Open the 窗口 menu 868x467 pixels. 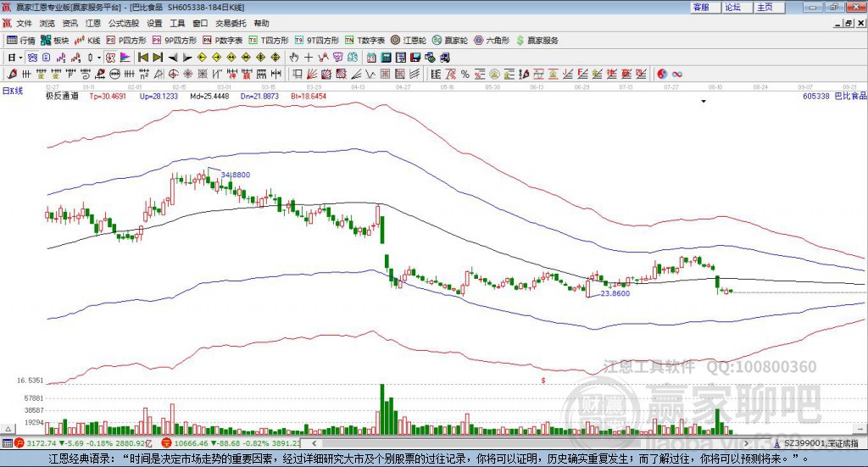200,23
